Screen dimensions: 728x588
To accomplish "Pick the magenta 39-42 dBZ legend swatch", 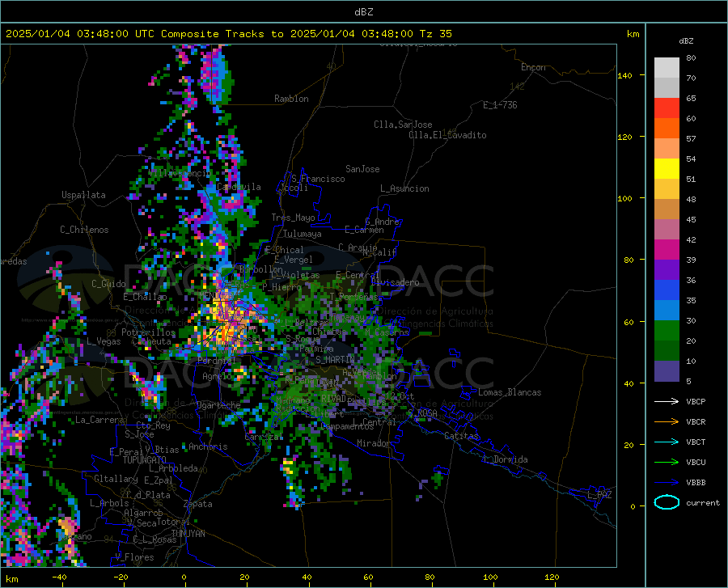I will (667, 250).
